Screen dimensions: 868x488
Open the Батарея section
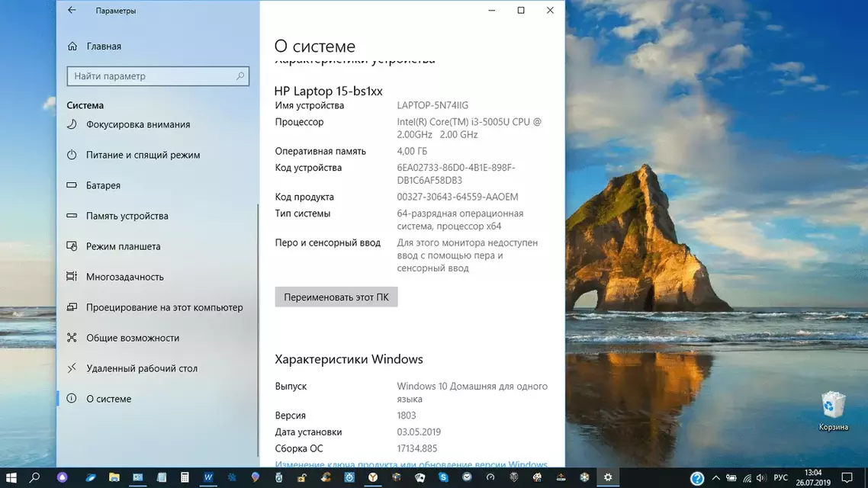click(x=103, y=185)
